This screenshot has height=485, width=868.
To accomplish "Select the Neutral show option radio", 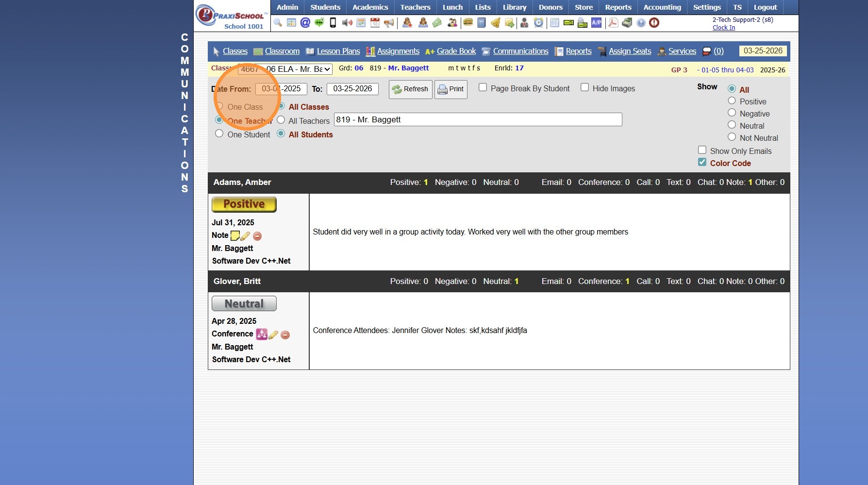I will (x=732, y=125).
